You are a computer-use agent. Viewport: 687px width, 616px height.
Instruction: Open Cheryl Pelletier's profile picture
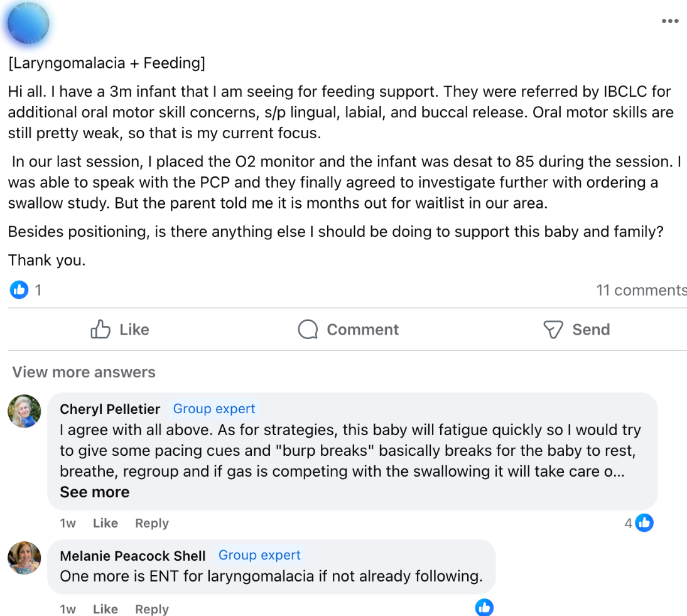(x=24, y=411)
